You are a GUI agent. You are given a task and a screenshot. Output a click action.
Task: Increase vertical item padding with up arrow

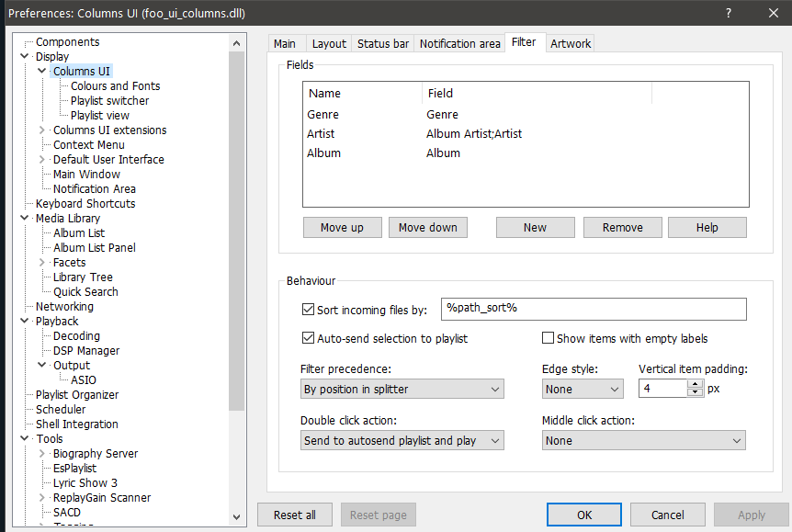(x=696, y=384)
